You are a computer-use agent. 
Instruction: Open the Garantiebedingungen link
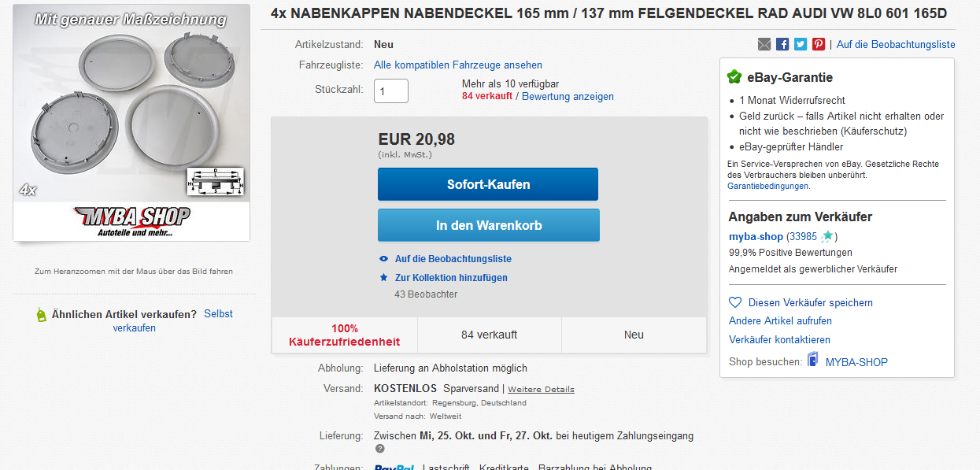[x=768, y=186]
